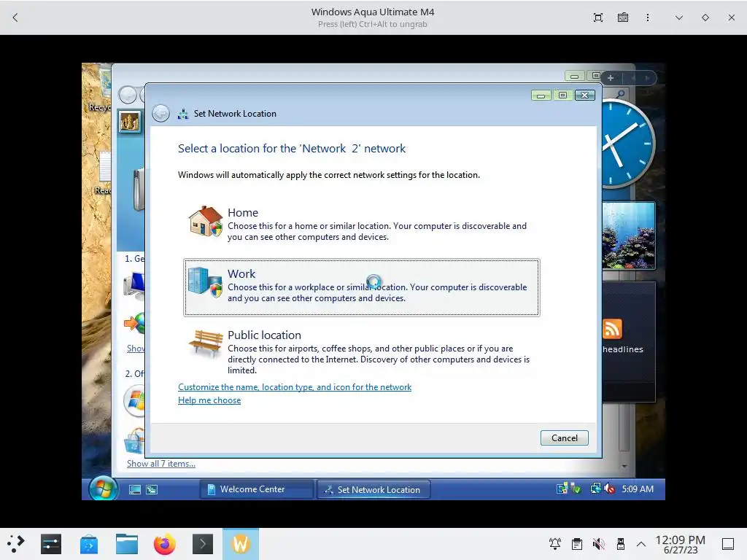Switch to Set Network Location taskbar button

coord(373,489)
